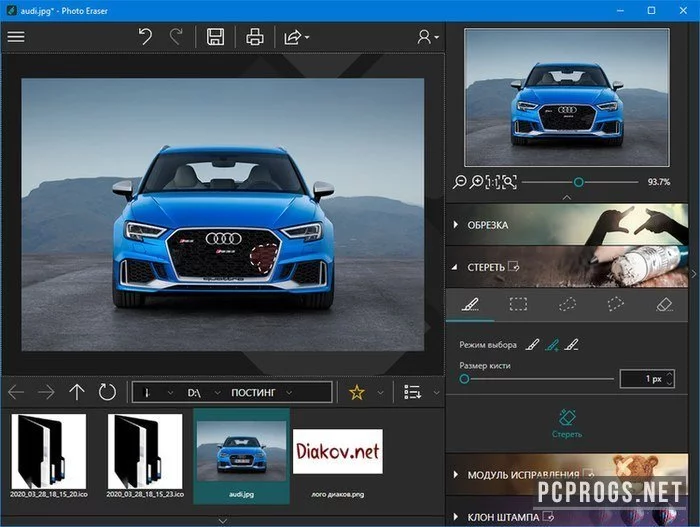Open the sort options dropdown arrow

coord(436,393)
